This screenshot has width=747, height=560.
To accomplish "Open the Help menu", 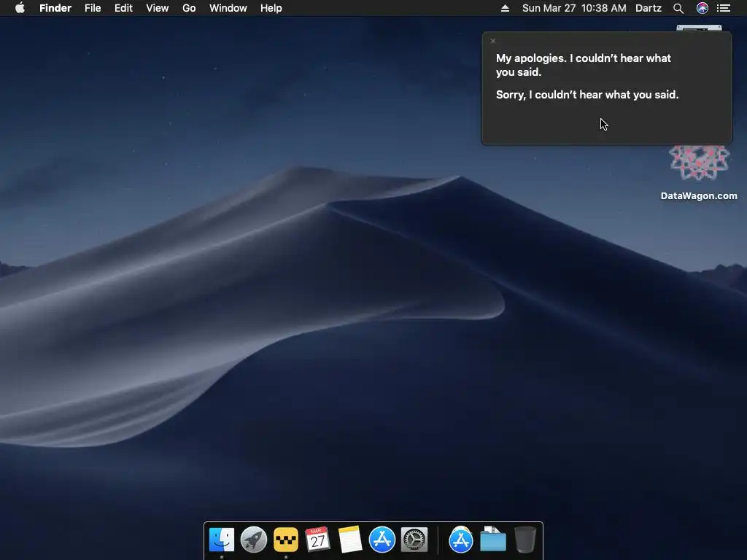I will pyautogui.click(x=271, y=8).
